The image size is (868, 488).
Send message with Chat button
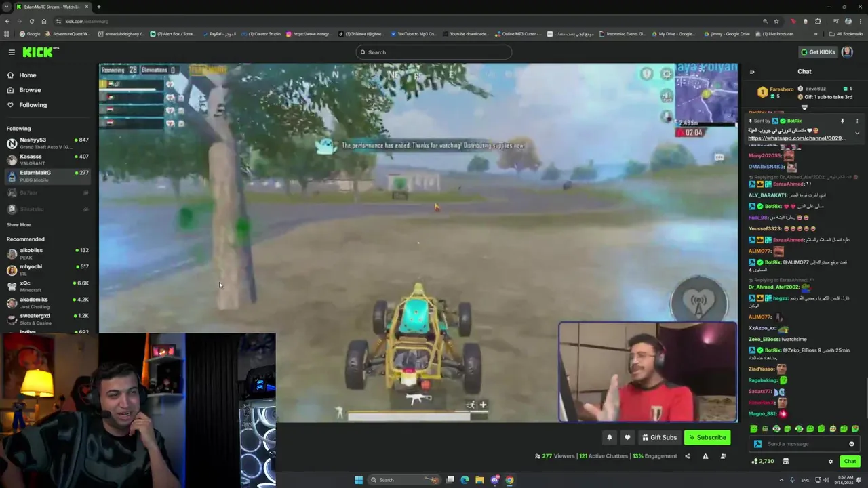850,462
